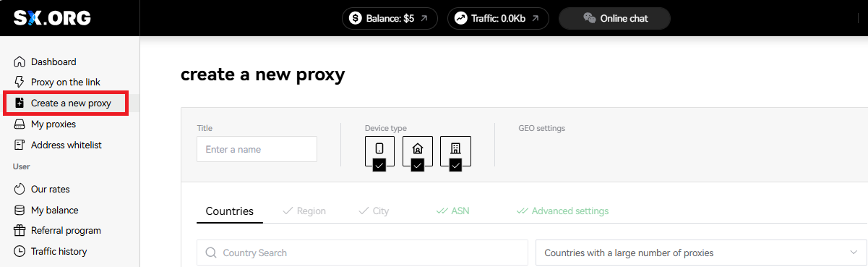The width and height of the screenshot is (868, 267).
Task: Click the Dashboard home icon
Action: 20,62
